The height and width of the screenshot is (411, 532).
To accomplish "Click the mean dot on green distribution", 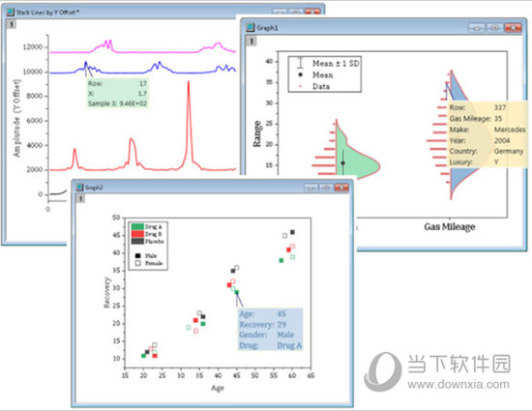I will (343, 163).
